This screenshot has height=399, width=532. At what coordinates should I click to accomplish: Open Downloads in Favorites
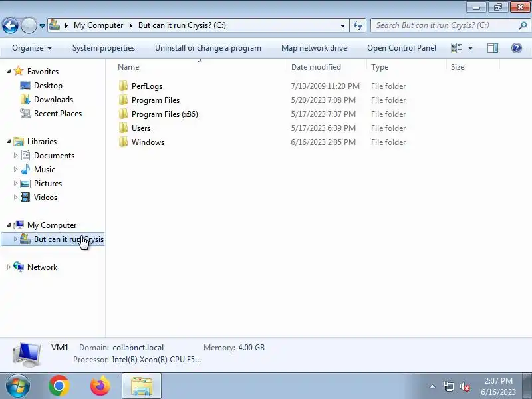coord(53,99)
